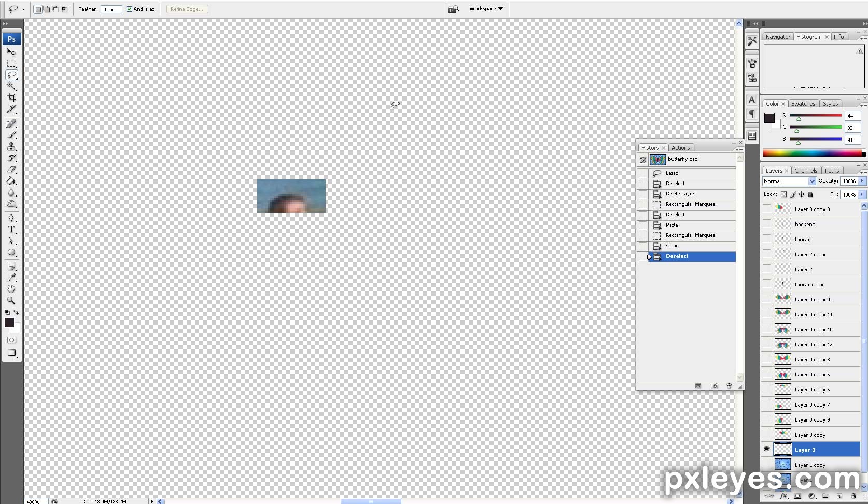Image resolution: width=868 pixels, height=504 pixels.
Task: Swap foreground and background colors
Action: pyautogui.click(x=16, y=312)
